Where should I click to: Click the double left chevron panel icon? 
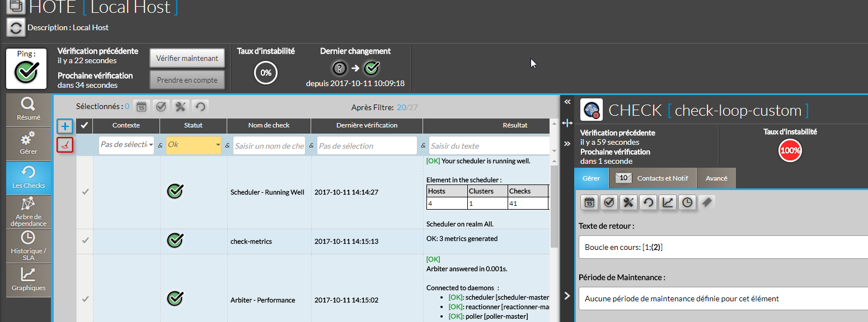(567, 102)
